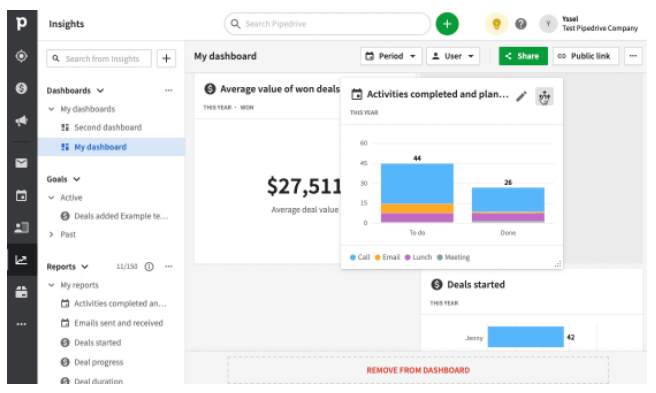656x393 pixels.
Task: Open Dashboards section ellipsis menu
Action: coord(169,90)
